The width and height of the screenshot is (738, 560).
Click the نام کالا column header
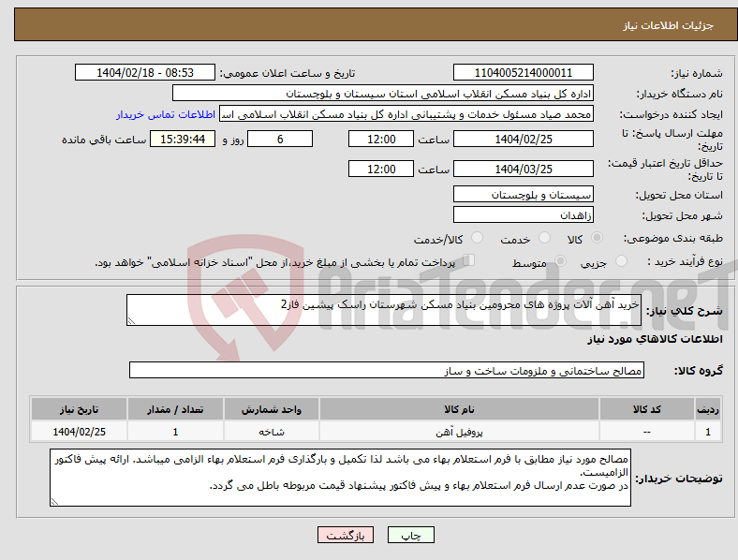(x=459, y=409)
